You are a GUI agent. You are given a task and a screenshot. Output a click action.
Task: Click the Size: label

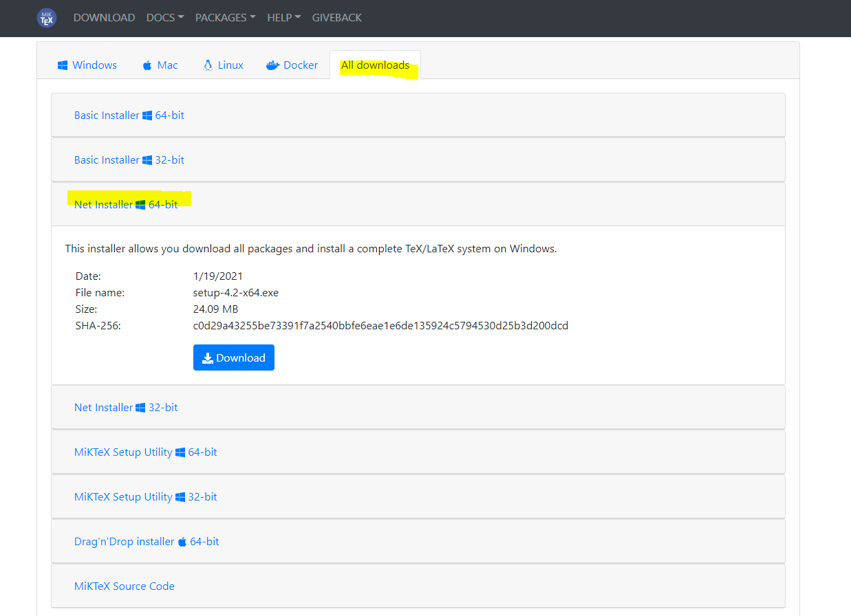click(x=87, y=309)
